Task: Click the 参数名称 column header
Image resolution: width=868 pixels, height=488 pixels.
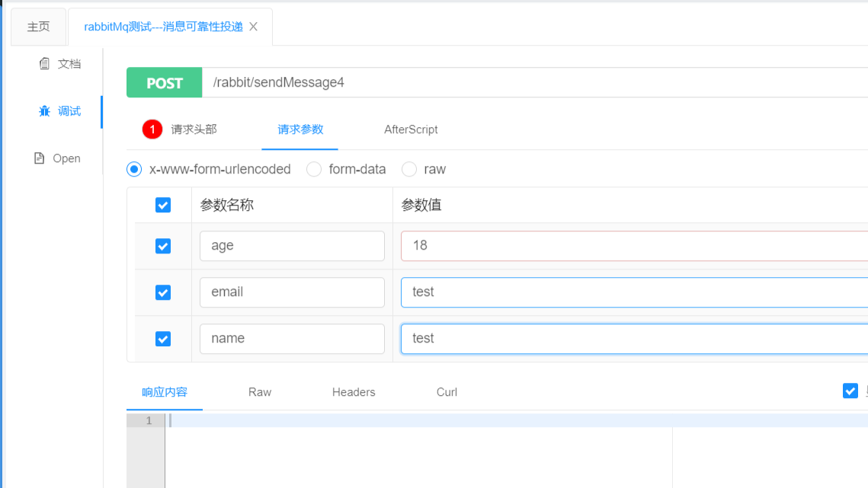Action: (227, 206)
